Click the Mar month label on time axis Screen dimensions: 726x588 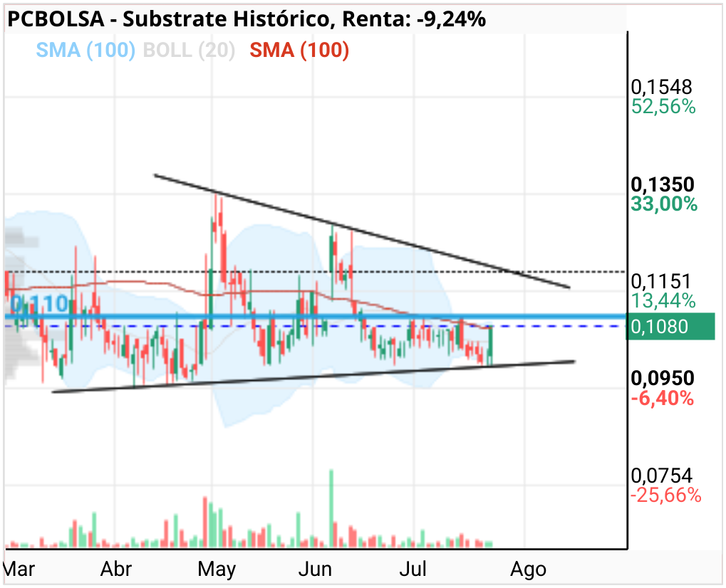click(19, 569)
